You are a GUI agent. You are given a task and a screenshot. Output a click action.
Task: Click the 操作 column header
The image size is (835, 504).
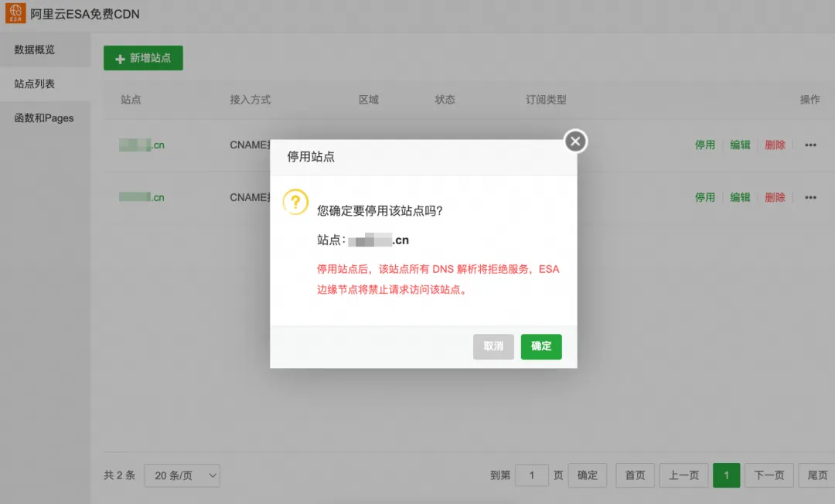(x=809, y=100)
